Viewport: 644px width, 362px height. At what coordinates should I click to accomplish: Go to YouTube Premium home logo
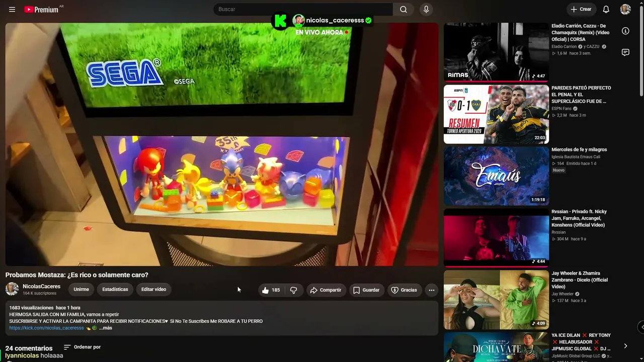(41, 10)
